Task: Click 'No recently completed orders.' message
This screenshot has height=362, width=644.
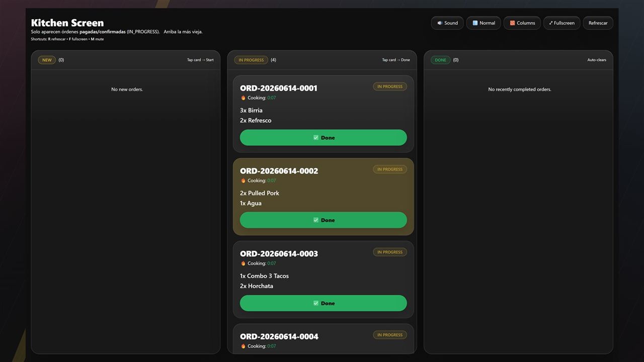Action: coord(520,89)
